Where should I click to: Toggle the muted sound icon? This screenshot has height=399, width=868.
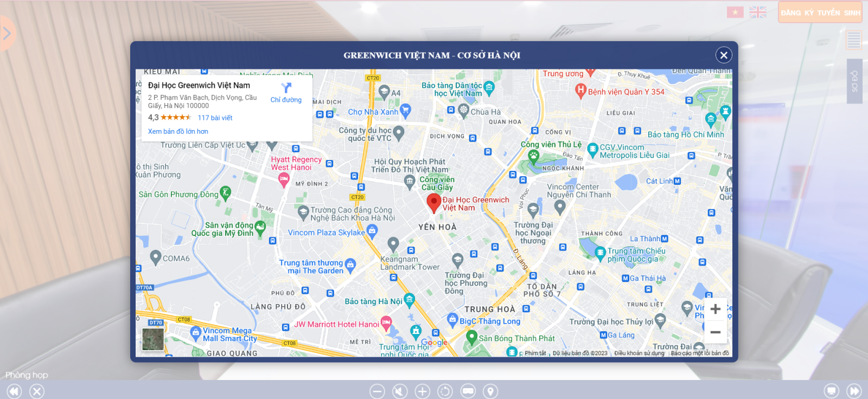[400, 391]
